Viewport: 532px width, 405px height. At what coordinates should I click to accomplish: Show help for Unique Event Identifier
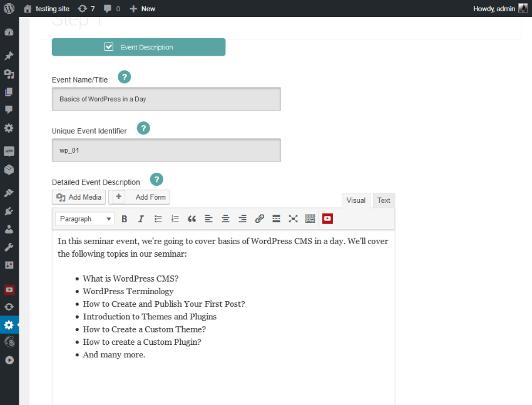[143, 128]
